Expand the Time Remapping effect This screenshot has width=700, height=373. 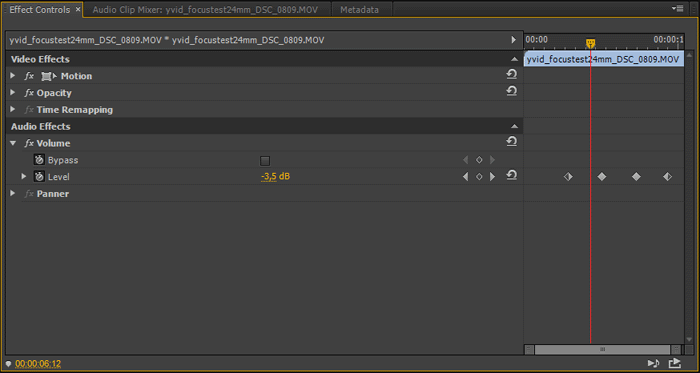(13, 110)
